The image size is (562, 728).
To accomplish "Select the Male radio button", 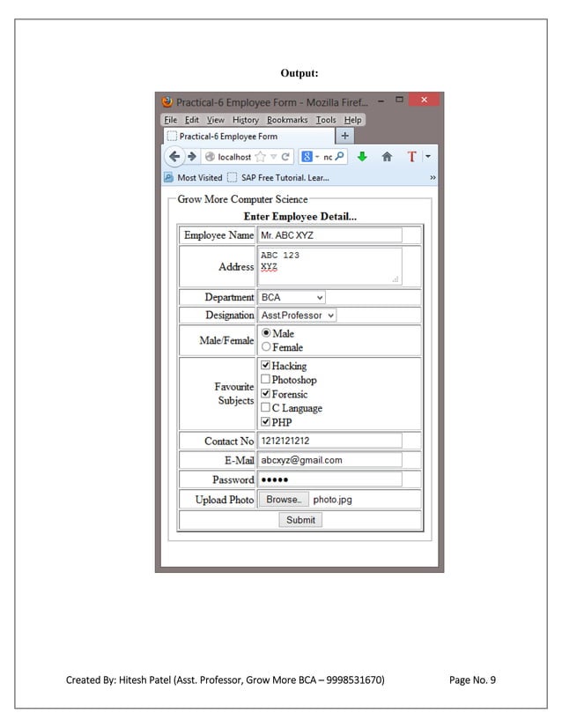I will tap(266, 333).
